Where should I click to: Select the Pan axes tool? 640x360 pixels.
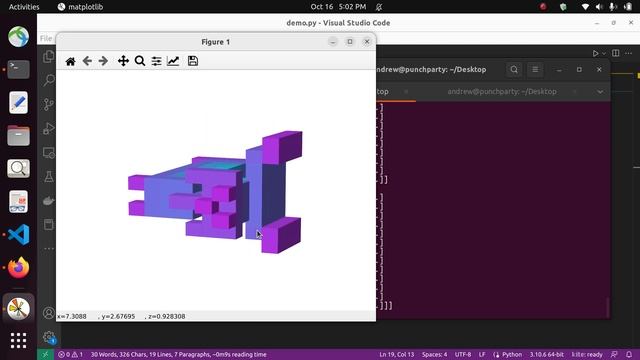click(x=123, y=61)
